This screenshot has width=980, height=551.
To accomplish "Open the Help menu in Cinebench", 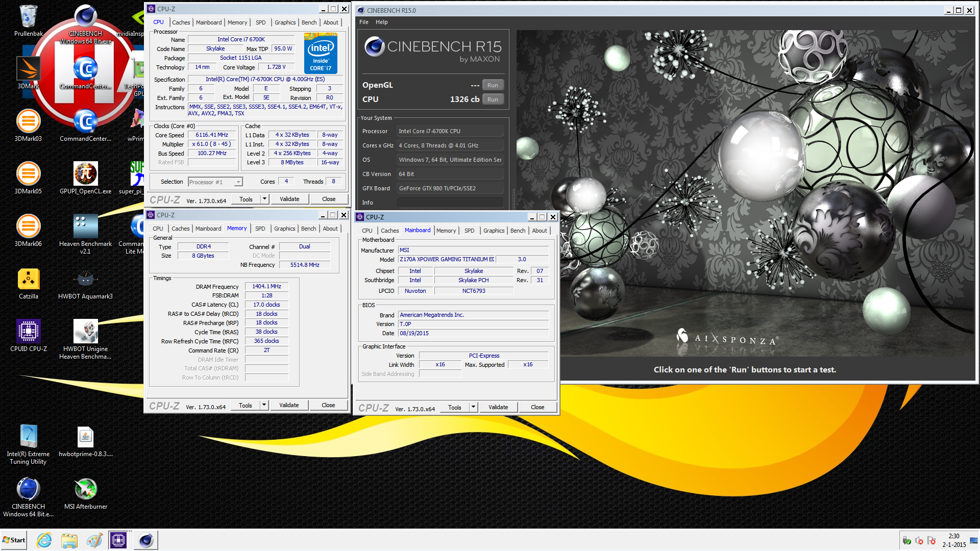I will [x=382, y=22].
